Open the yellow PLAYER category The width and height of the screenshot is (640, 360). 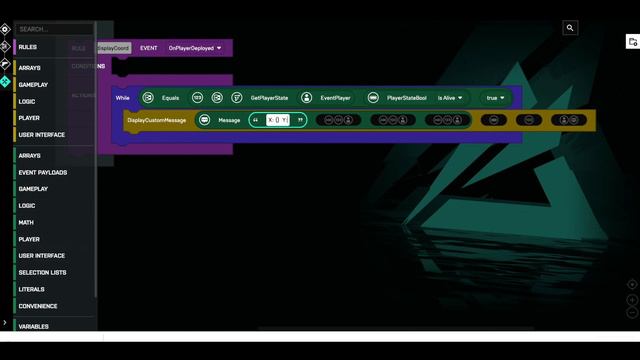click(x=29, y=118)
